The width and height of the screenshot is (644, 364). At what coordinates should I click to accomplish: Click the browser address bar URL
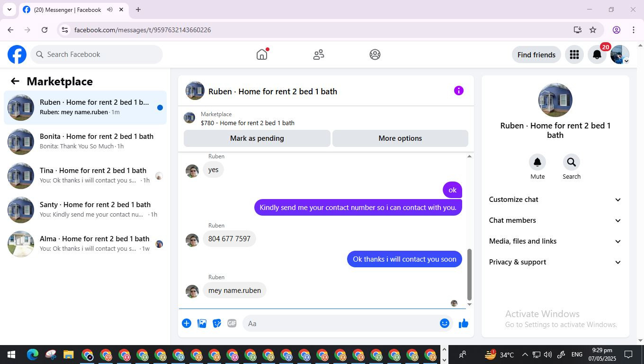(x=143, y=30)
